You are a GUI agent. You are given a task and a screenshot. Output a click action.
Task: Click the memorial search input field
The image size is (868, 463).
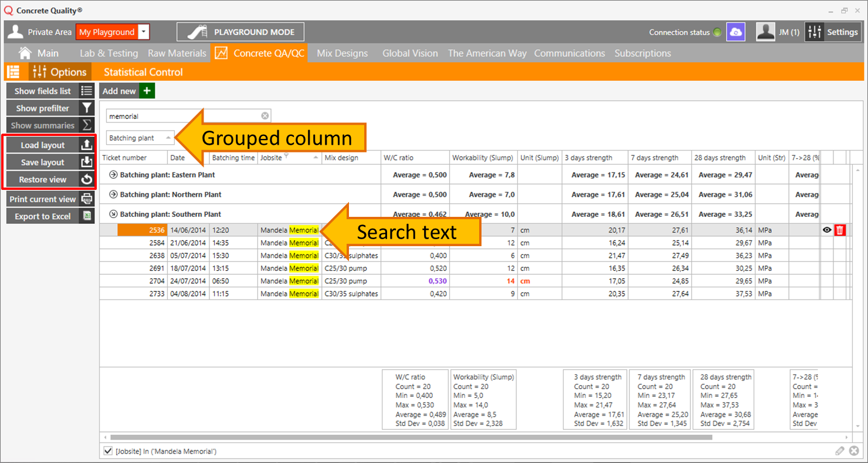tap(182, 116)
